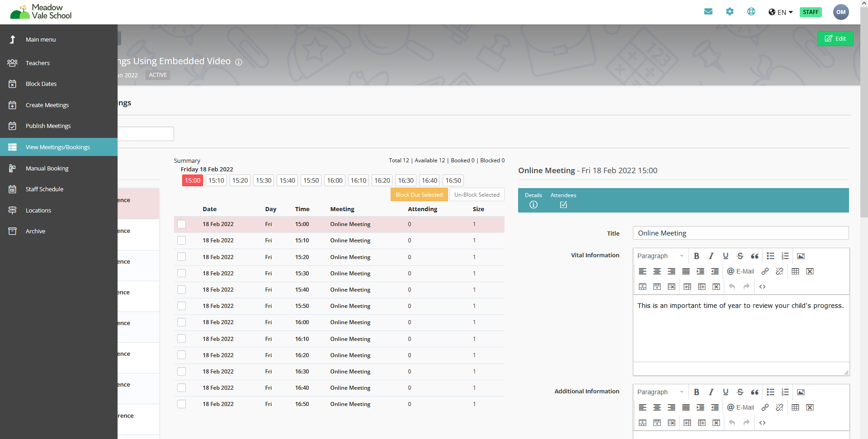Expand Paragraph dropdown in Additional Information editor
Screen dimensions: 868x439
[660, 392]
